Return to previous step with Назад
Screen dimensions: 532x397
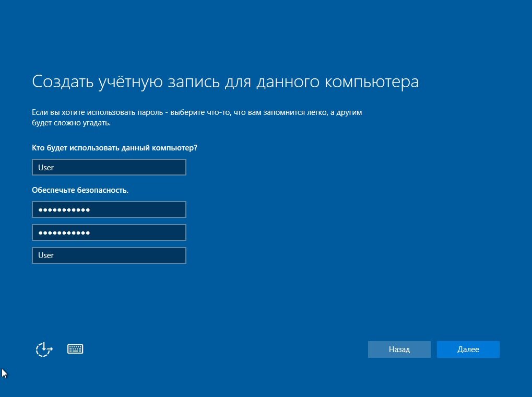click(x=399, y=349)
